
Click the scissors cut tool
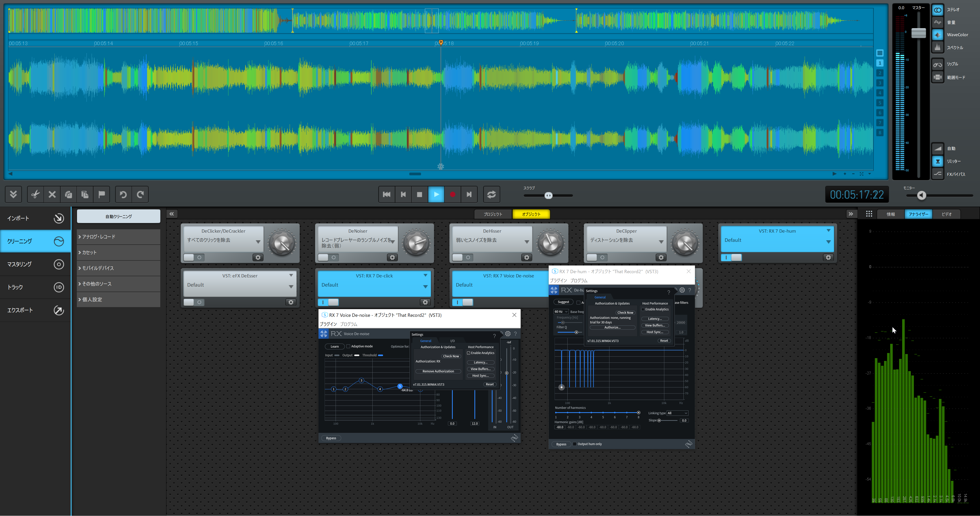35,194
